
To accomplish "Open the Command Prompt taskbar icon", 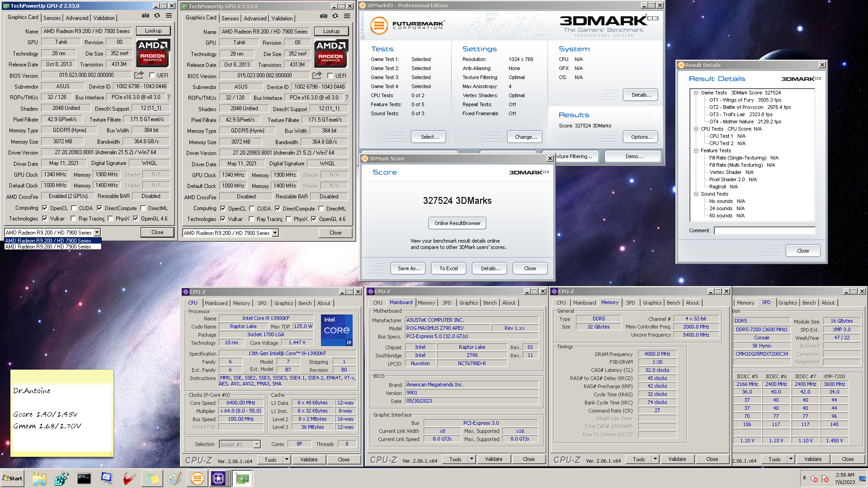I will tap(84, 479).
